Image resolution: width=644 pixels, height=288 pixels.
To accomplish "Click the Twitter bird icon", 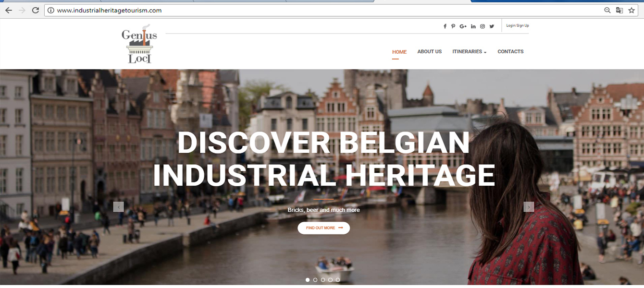I will (492, 26).
